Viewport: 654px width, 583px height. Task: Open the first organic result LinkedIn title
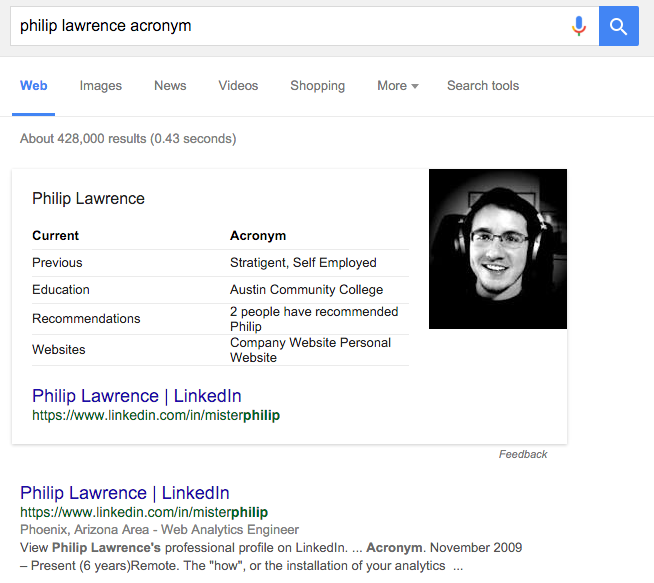coord(125,493)
